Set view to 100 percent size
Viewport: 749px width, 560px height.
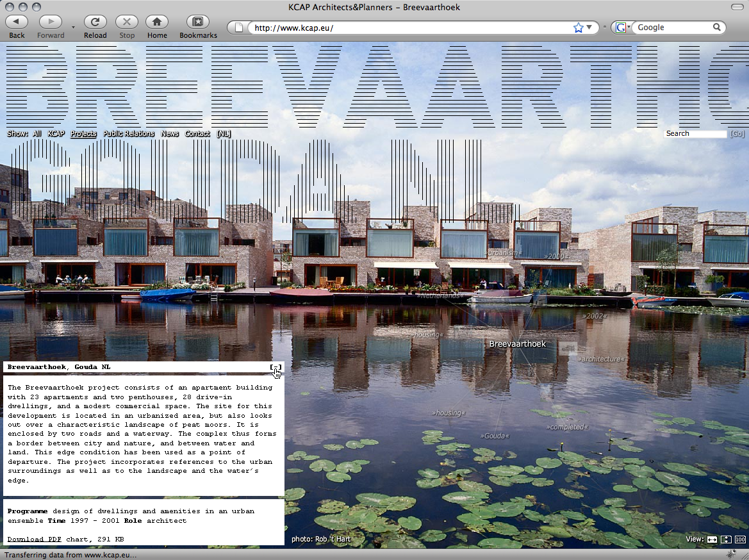tap(740, 539)
